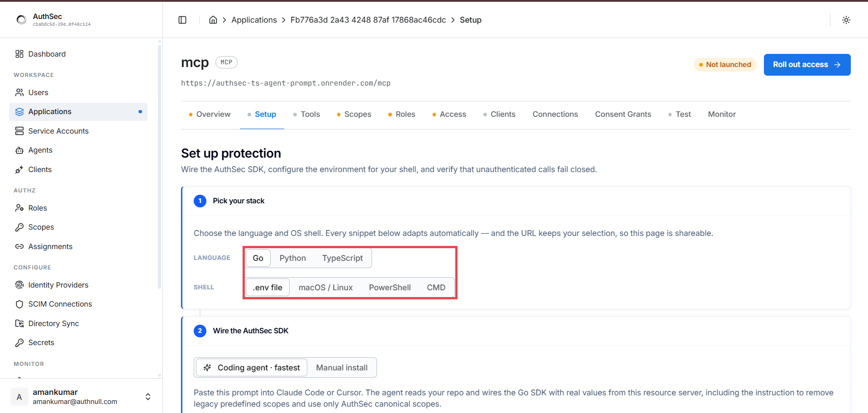The image size is (868, 413).
Task: Go to Applications in the breadcrumb
Action: [x=254, y=20]
